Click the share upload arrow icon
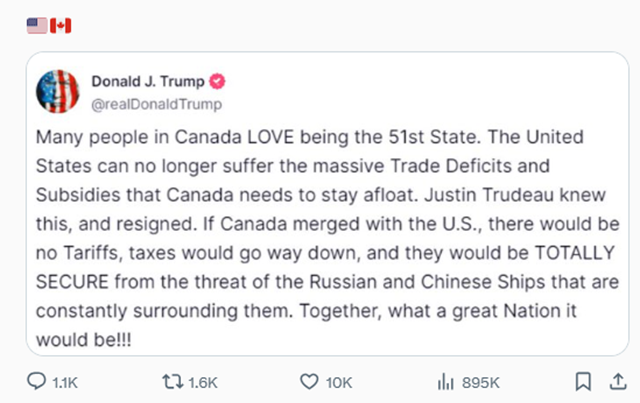The height and width of the screenshot is (403, 640). tap(614, 381)
